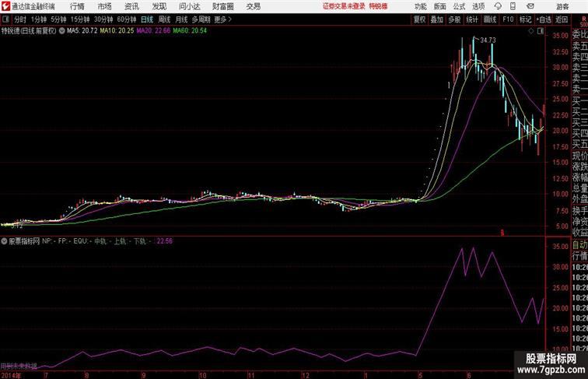Click the 游客 guest account label

coord(562,6)
